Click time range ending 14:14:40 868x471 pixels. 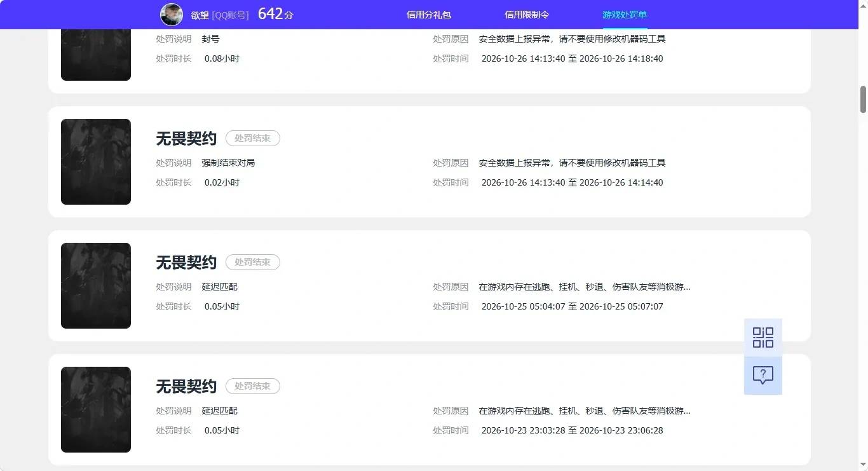click(572, 182)
